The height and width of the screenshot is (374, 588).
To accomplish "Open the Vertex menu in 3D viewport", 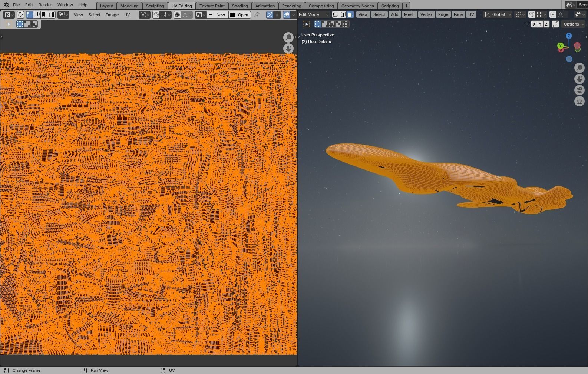I will point(426,14).
